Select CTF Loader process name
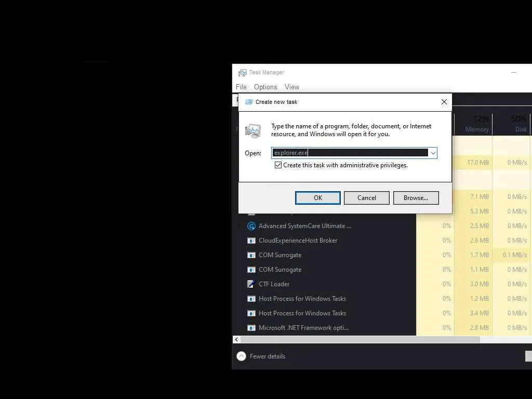The height and width of the screenshot is (399, 532). point(274,284)
